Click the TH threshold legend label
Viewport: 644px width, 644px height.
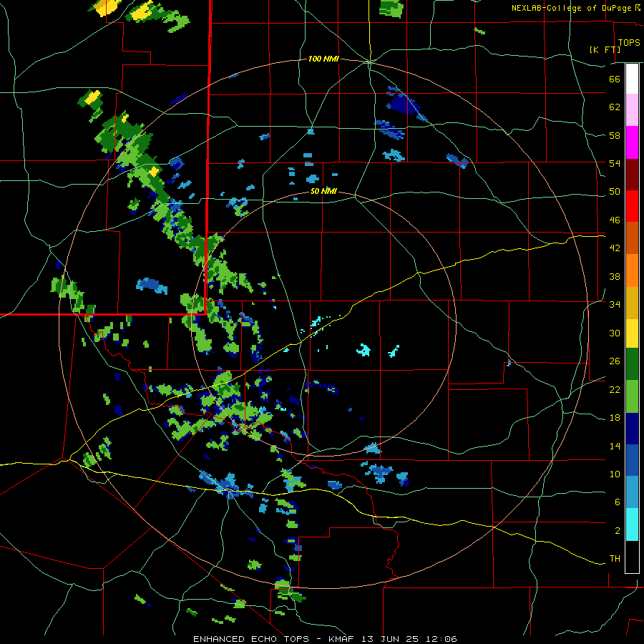[x=615, y=559]
